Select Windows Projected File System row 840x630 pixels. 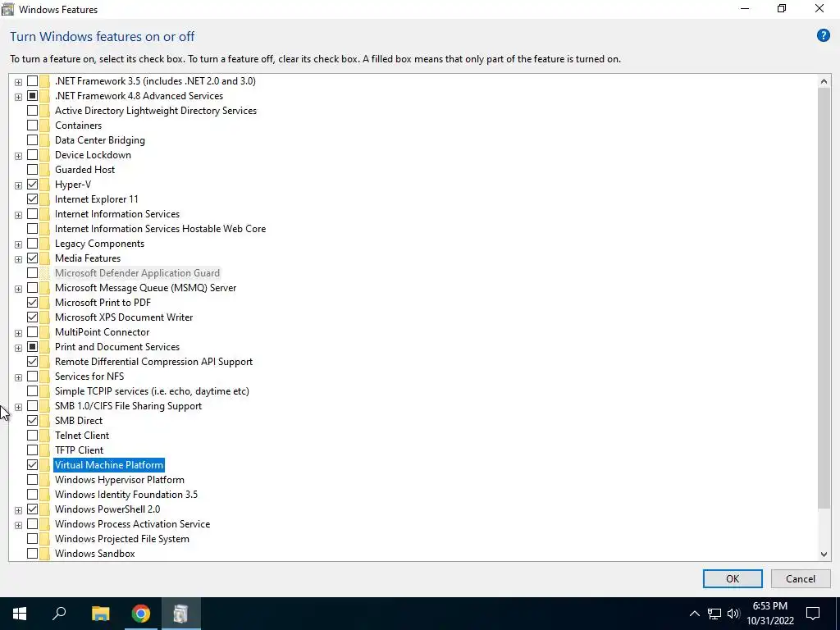pyautogui.click(x=121, y=539)
